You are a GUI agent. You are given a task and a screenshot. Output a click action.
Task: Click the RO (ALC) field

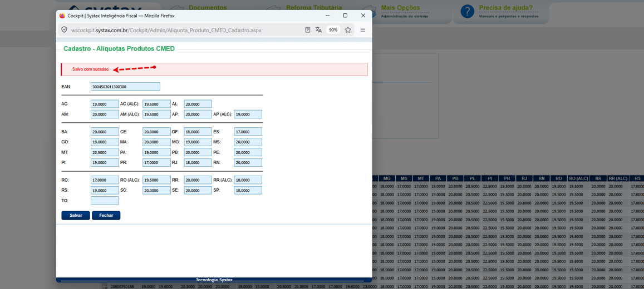pyautogui.click(x=156, y=180)
